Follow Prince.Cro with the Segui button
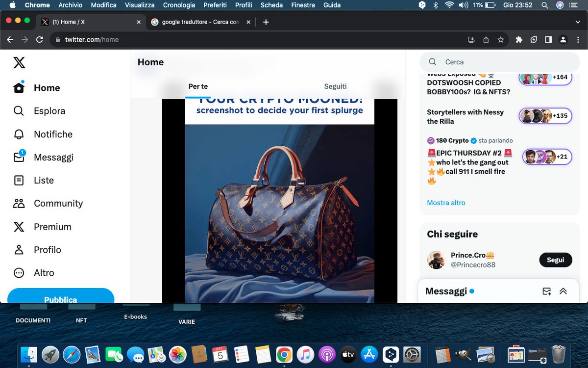Screen dimensions: 588x368 (x=556, y=260)
